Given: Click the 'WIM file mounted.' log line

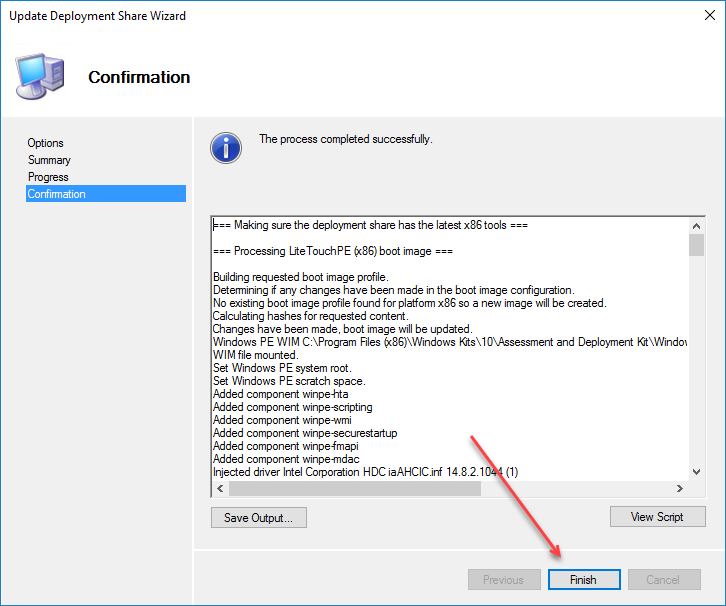Looking at the screenshot, I should pos(256,355).
